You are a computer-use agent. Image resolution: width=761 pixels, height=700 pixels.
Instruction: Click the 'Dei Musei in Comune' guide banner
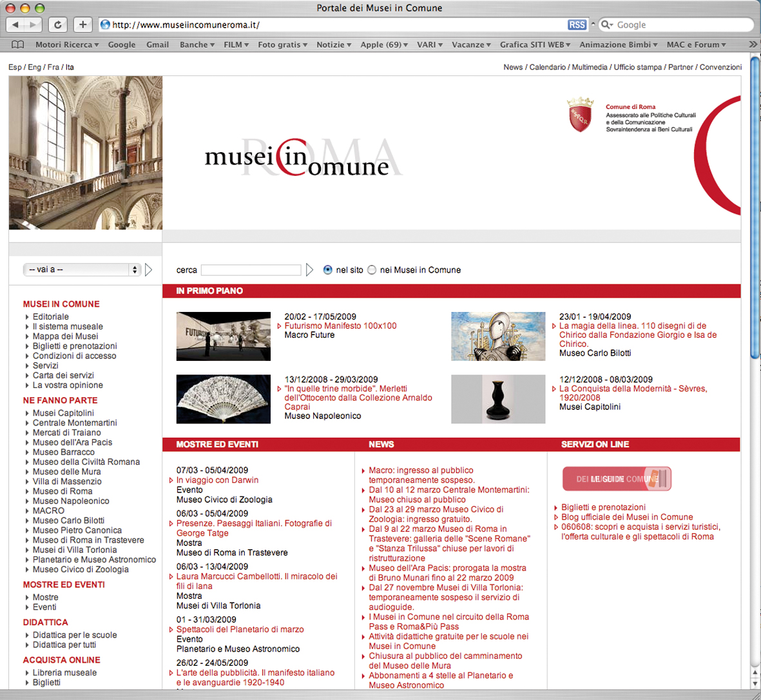(617, 479)
